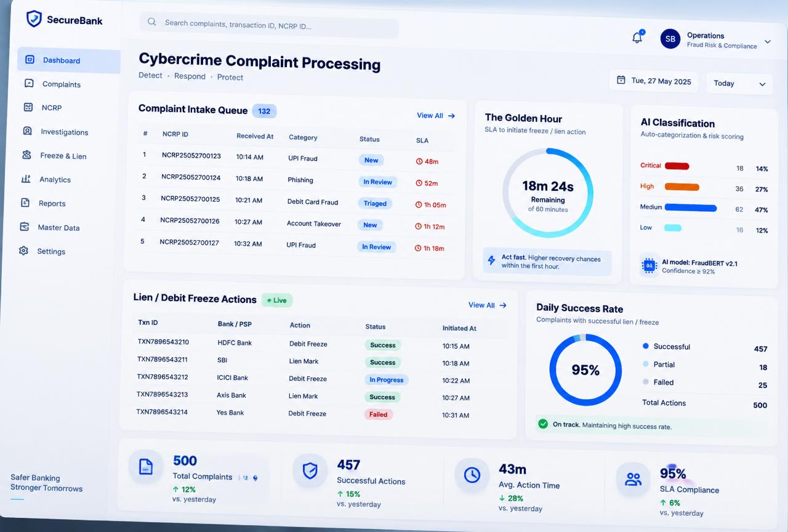This screenshot has width=788, height=532.
Task: Click the Avg. Action Time clock icon
Action: click(x=472, y=475)
